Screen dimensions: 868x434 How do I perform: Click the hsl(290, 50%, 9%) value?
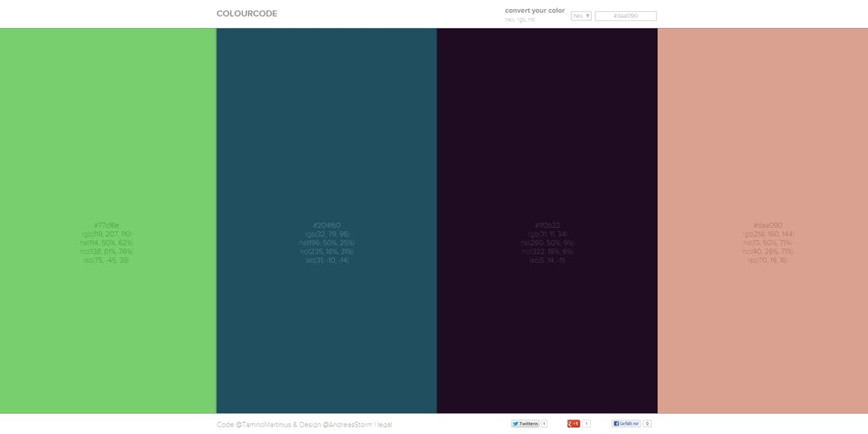pyautogui.click(x=547, y=242)
